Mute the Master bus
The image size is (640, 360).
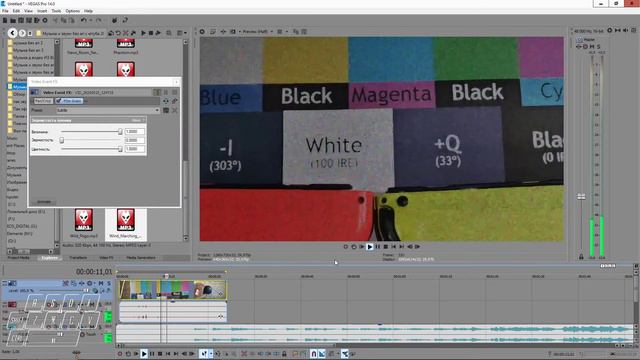(592, 47)
